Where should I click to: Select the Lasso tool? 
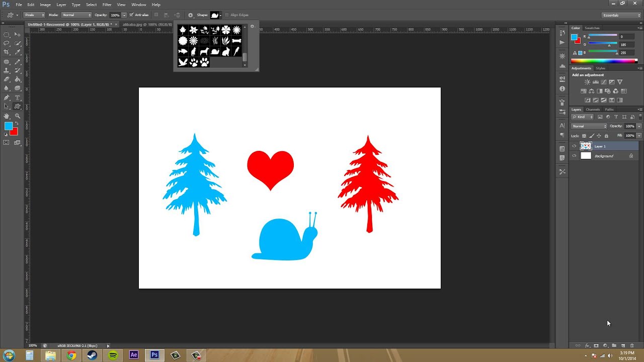click(7, 43)
